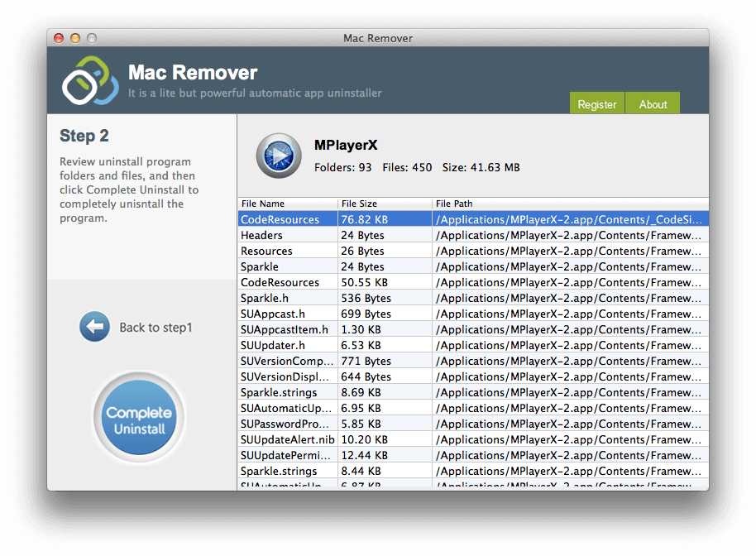756x556 pixels.
Task: Select the SUAppcastItem.h file row
Action: click(x=473, y=329)
